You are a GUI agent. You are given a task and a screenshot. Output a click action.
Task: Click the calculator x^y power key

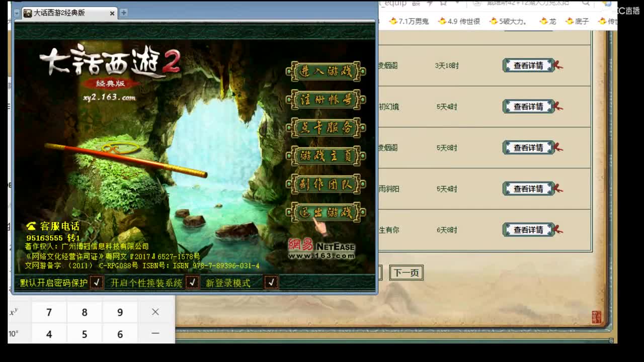coord(14,312)
